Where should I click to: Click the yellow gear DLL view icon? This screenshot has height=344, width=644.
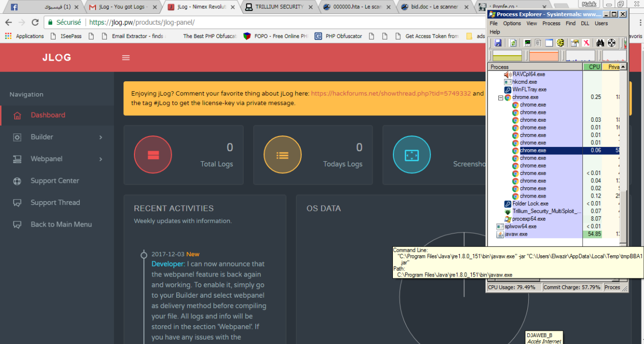pyautogui.click(x=560, y=43)
